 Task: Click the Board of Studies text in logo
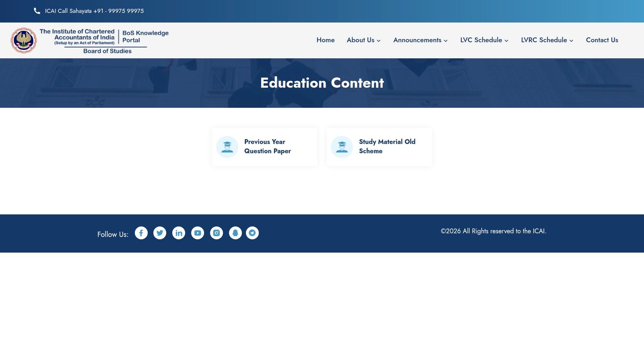point(107,51)
